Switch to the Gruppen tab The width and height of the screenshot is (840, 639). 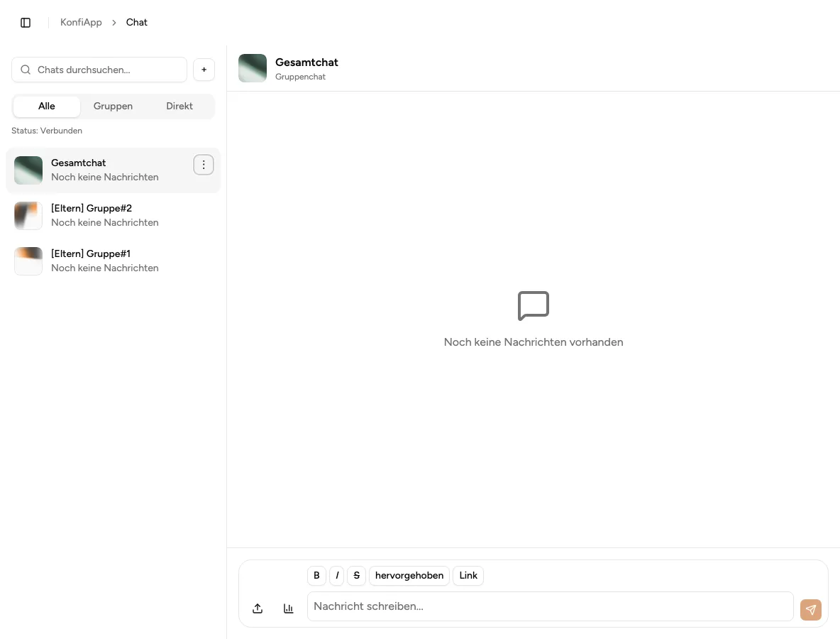[113, 106]
